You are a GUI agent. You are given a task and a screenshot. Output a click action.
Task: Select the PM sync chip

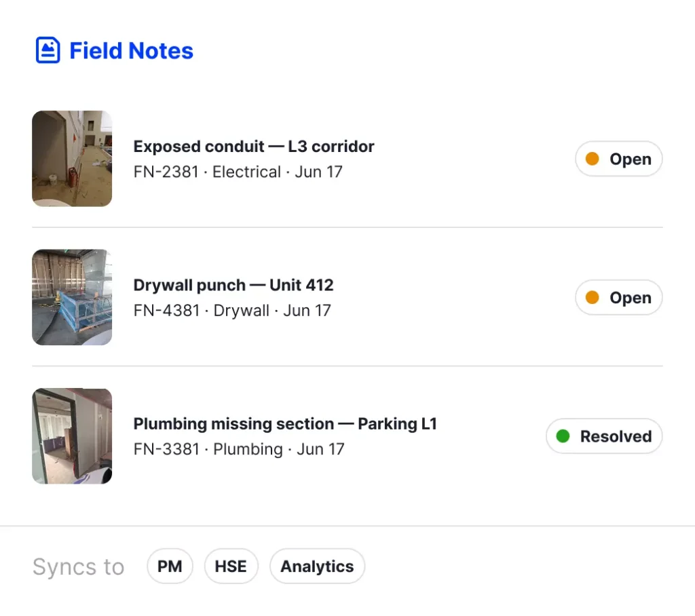(170, 566)
